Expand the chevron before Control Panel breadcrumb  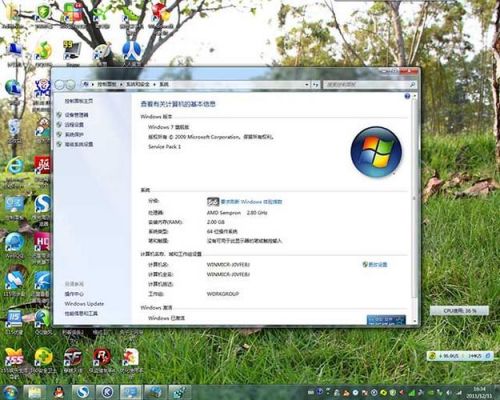[93, 85]
